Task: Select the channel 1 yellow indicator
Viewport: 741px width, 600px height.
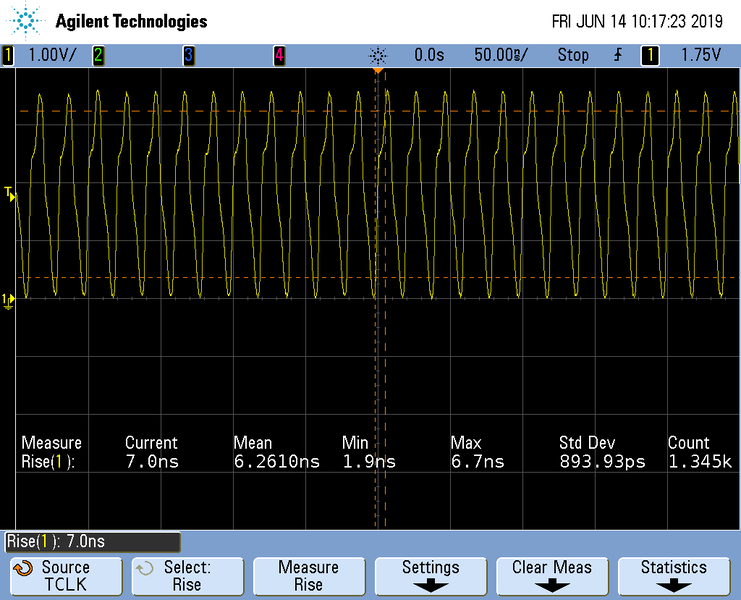Action: (8, 56)
